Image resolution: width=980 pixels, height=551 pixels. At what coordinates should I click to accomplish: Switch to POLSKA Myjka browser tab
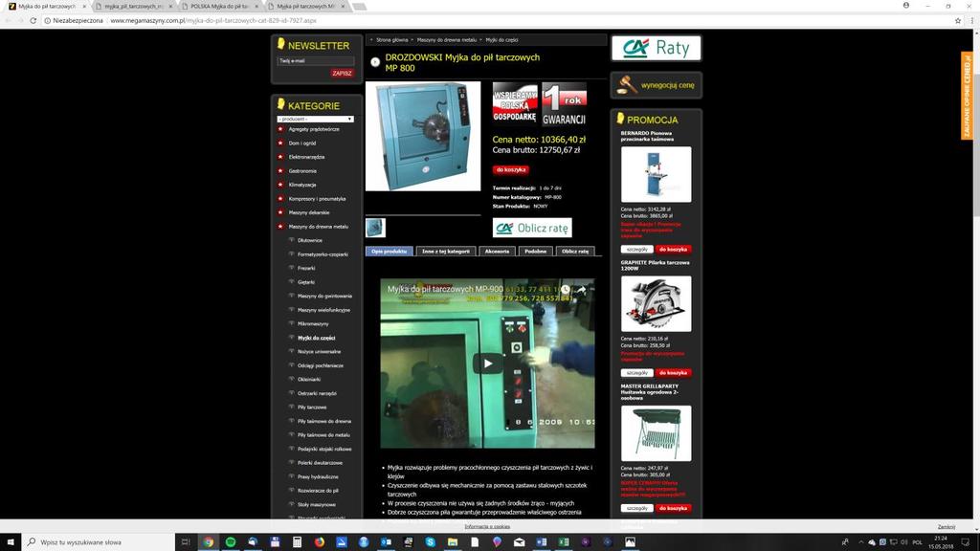(x=219, y=7)
